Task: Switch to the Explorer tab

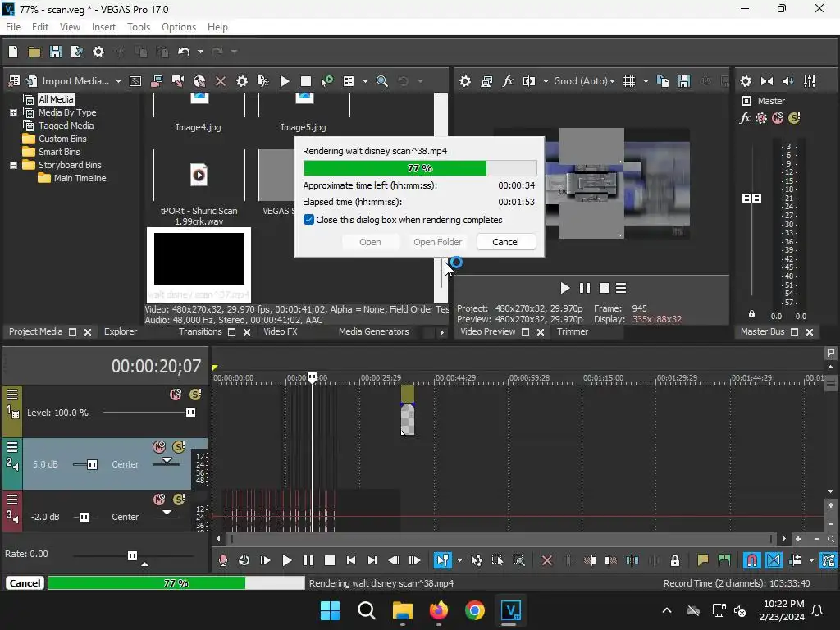Action: tap(120, 331)
